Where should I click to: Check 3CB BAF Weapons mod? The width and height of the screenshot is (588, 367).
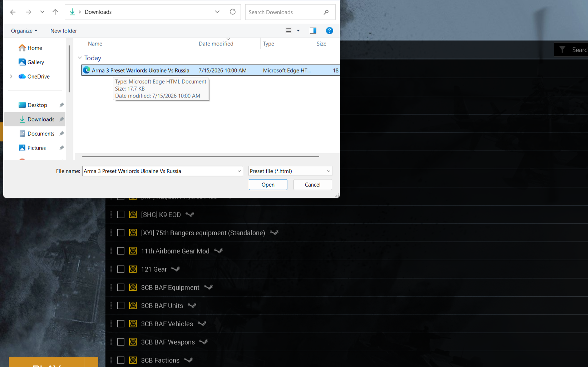click(x=121, y=342)
